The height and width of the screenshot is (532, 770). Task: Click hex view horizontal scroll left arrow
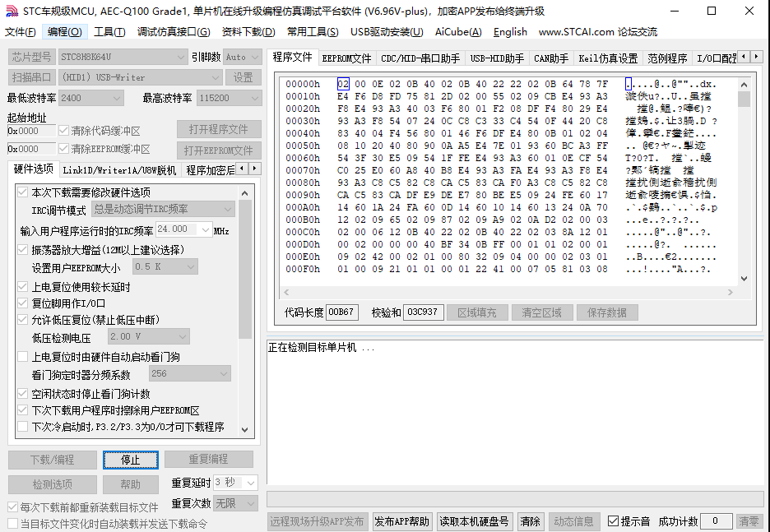(286, 292)
